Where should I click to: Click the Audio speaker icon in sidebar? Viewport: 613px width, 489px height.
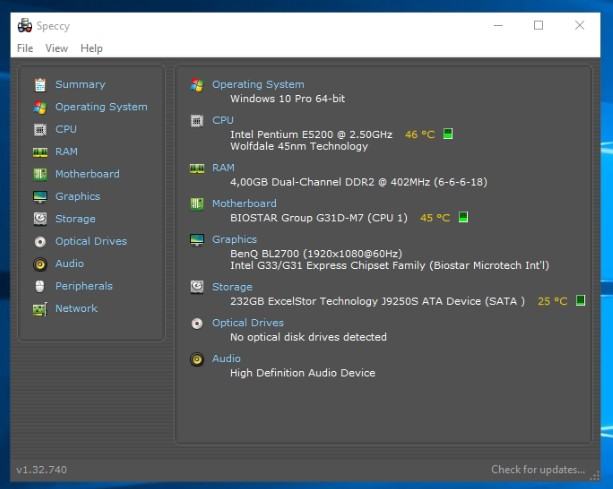(x=40, y=264)
